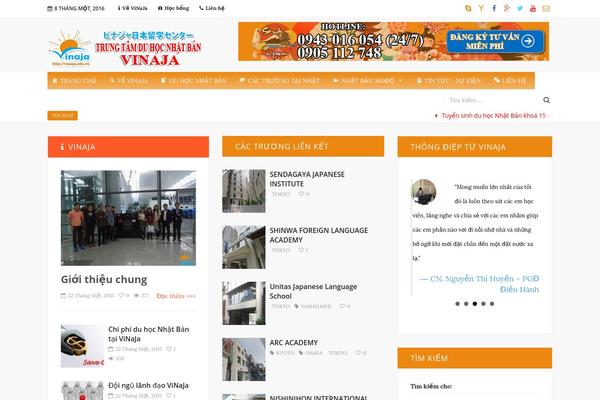Open the Yahoo social icon
This screenshot has width=600, height=400.
pyautogui.click(x=481, y=8)
